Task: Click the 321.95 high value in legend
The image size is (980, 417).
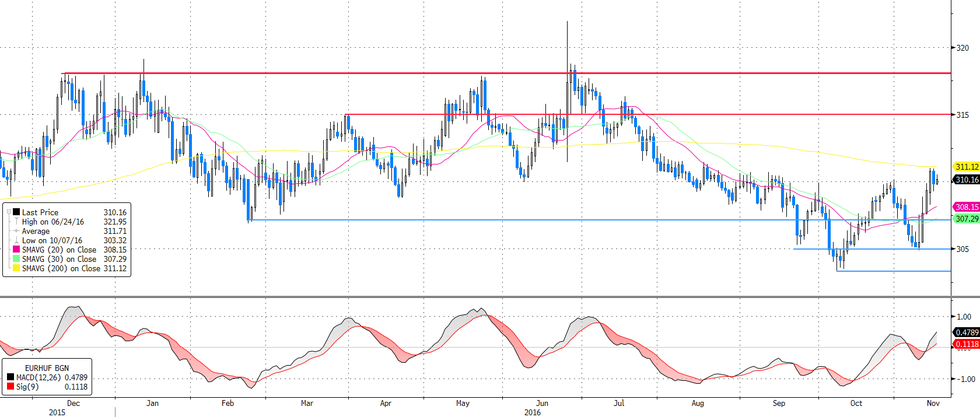Action: click(115, 222)
